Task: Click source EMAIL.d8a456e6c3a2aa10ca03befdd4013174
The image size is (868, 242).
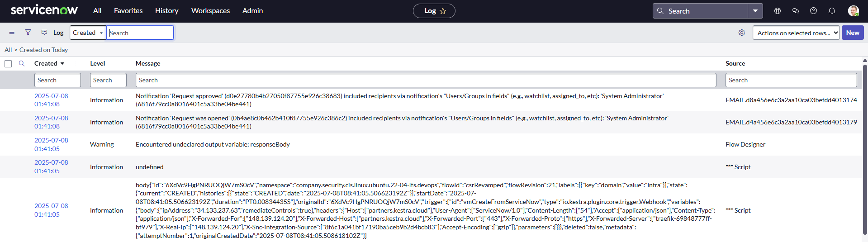Action: pos(791,100)
